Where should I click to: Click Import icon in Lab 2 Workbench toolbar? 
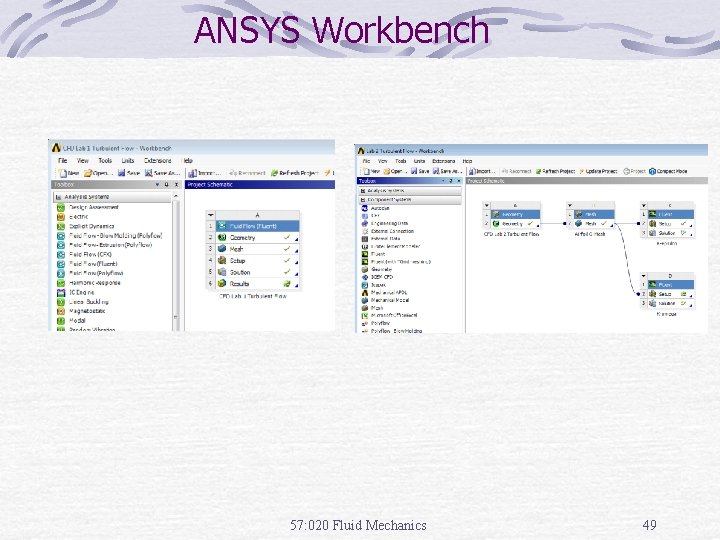click(x=472, y=171)
